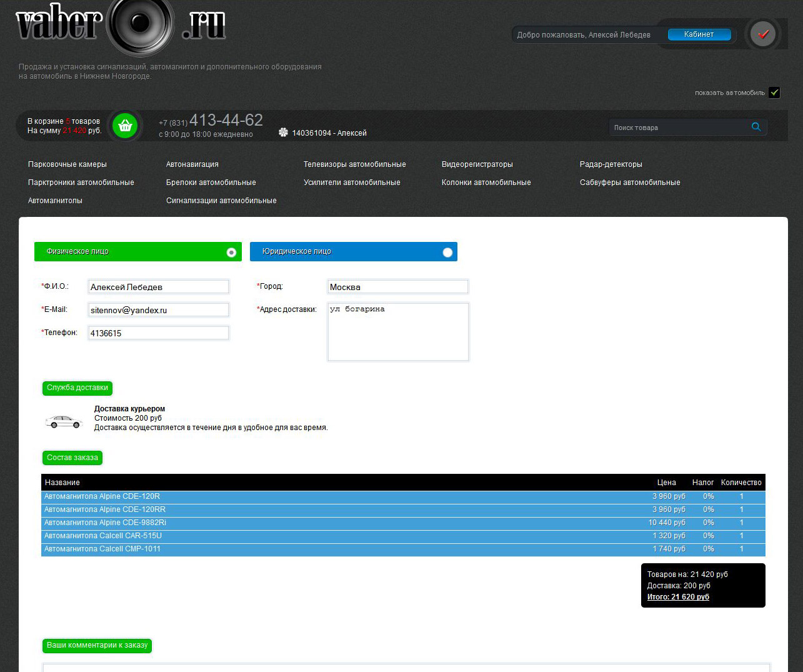Select the 'Физическое лицо' radio button
The width and height of the screenshot is (803, 672).
coord(231,253)
